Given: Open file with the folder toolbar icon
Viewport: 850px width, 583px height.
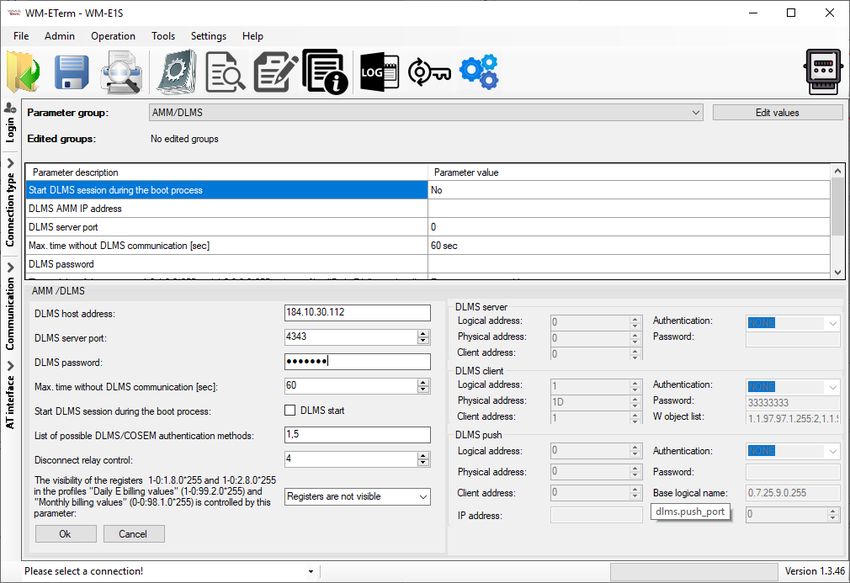Looking at the screenshot, I should [23, 72].
